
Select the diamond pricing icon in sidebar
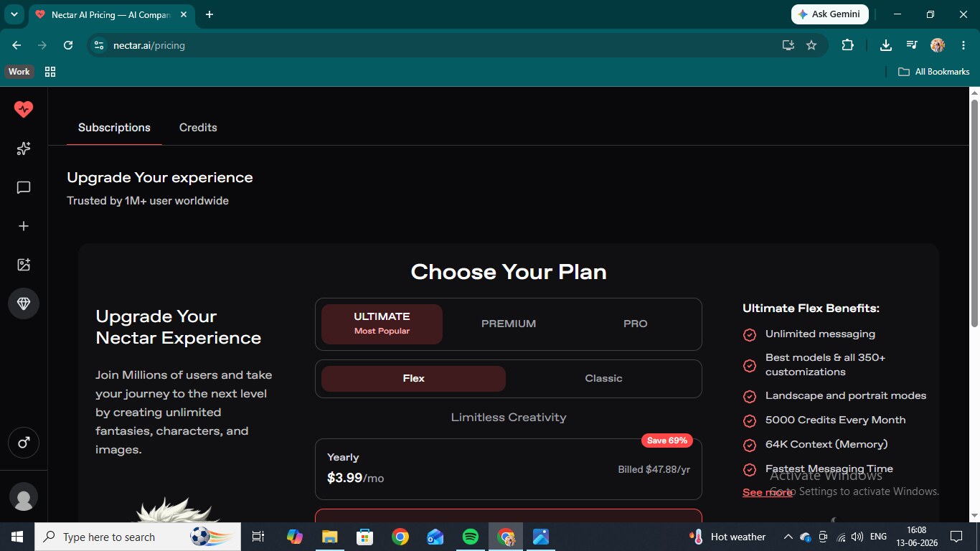pos(24,303)
